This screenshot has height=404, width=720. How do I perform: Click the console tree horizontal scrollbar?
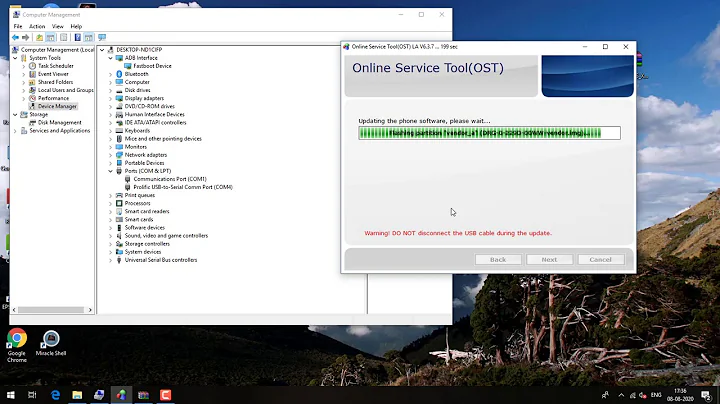(51, 310)
